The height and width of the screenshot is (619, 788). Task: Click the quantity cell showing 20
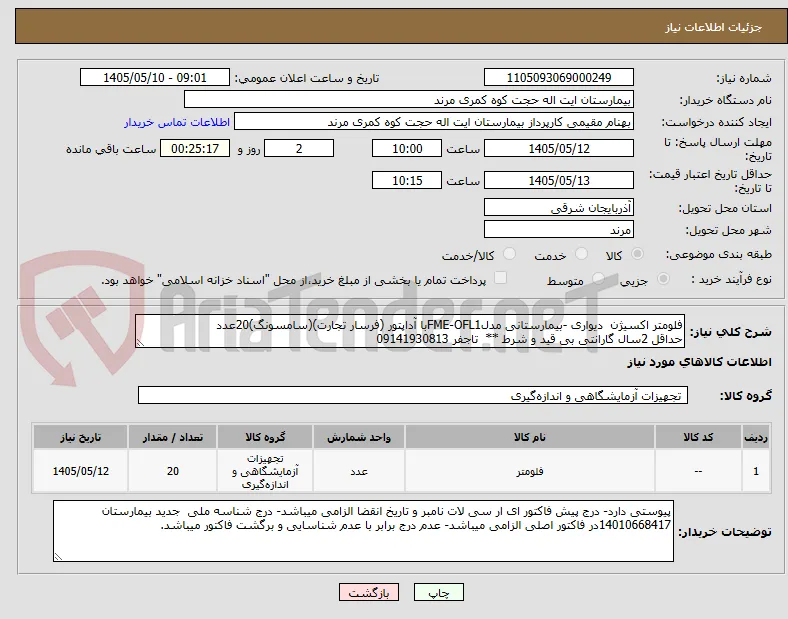172,471
